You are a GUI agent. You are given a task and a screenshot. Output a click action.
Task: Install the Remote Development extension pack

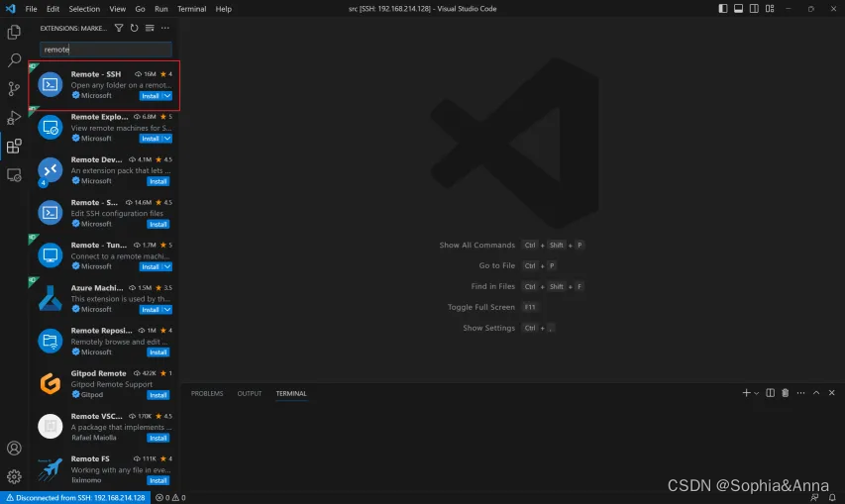tap(158, 181)
